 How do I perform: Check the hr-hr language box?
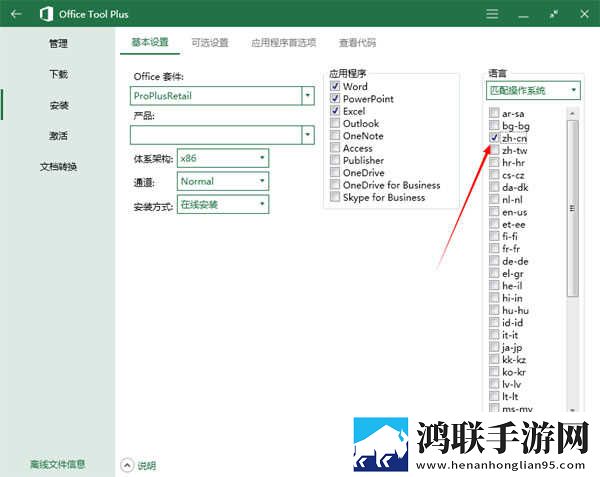tap(494, 162)
